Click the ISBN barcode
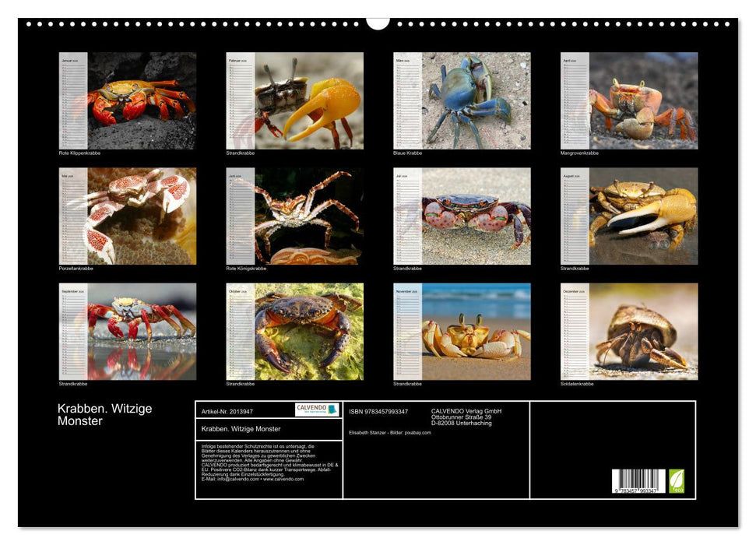This screenshot has height=545, width=756. pos(638,481)
